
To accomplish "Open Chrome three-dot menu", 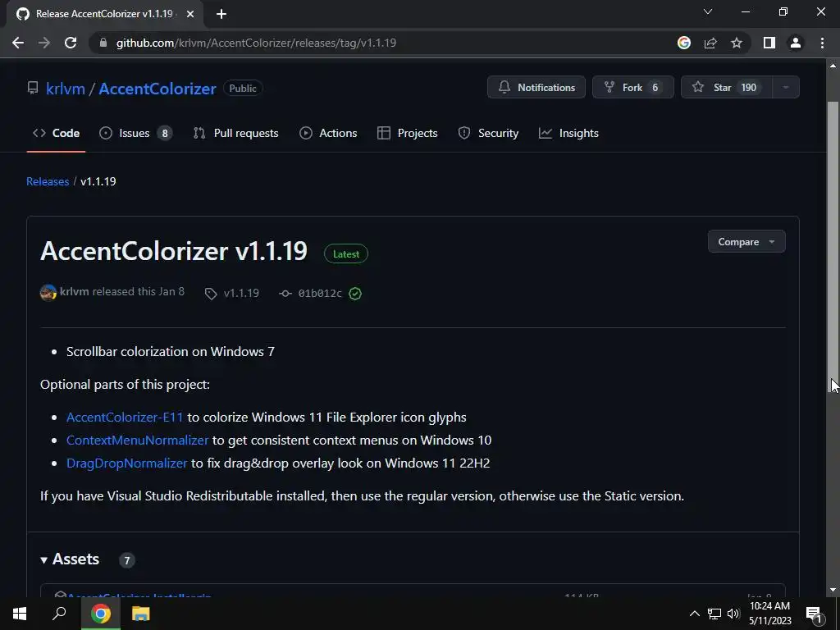I will click(x=822, y=43).
